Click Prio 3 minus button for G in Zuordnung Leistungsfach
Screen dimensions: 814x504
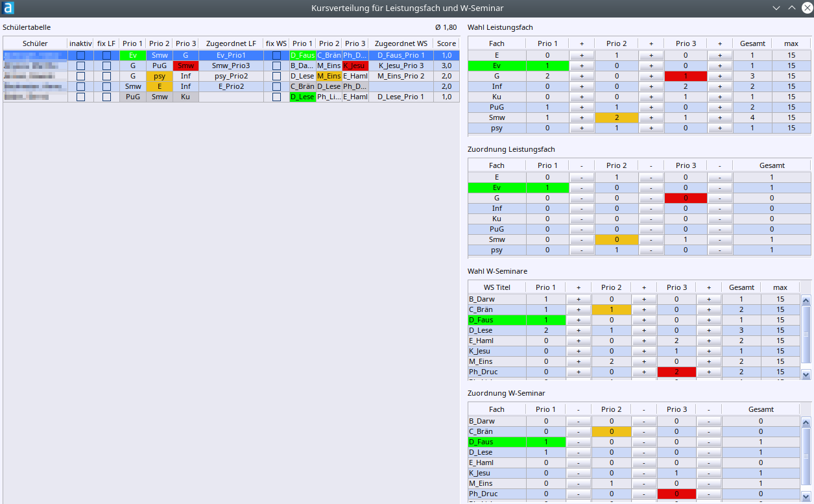point(720,198)
